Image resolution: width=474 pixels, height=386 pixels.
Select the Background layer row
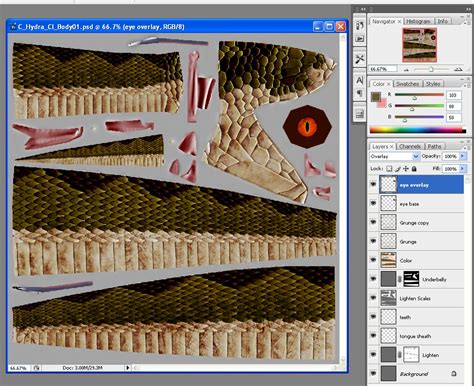pyautogui.click(x=416, y=374)
